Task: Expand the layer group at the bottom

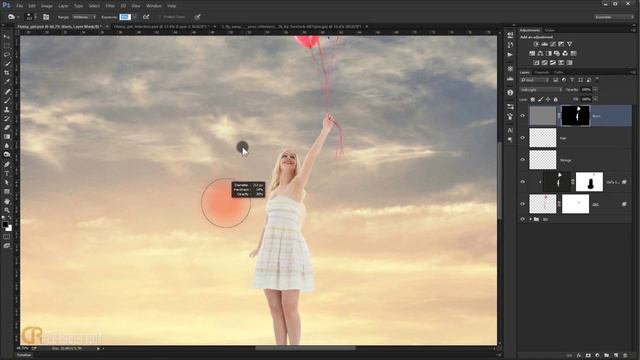Action: (531, 219)
